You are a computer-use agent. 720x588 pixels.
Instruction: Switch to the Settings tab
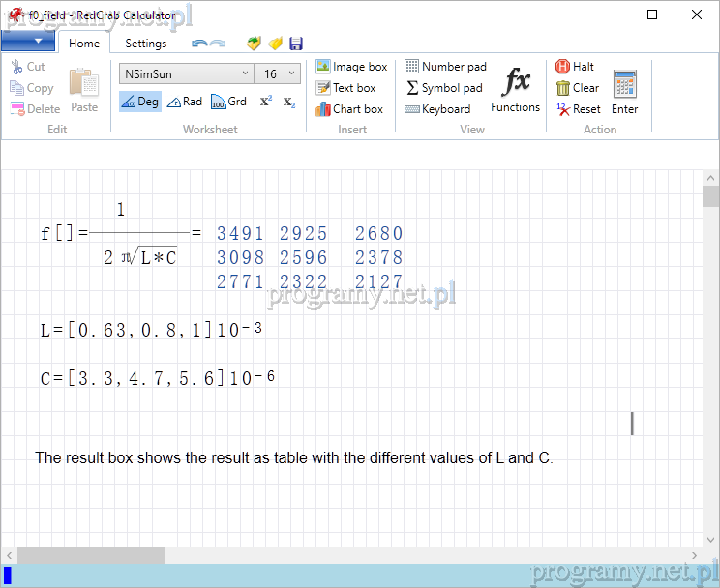146,44
